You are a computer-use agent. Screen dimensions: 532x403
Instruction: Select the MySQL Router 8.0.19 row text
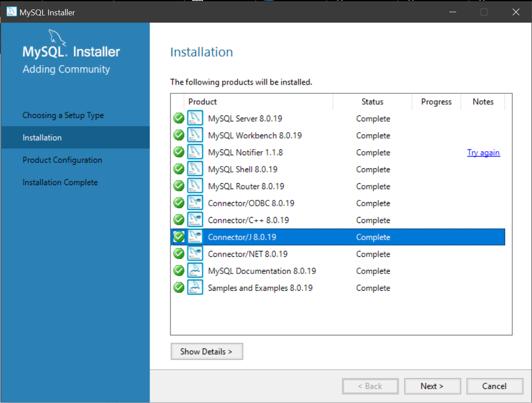[246, 186]
